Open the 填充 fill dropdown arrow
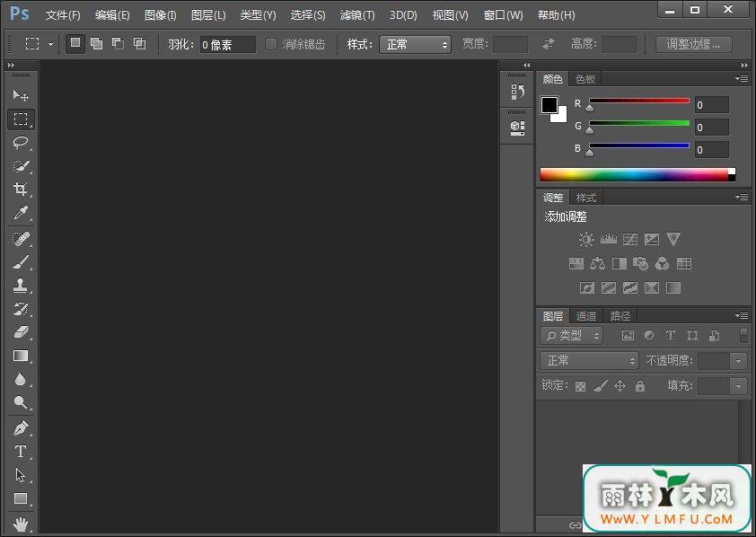Screen dimensions: 756x537 pos(738,385)
